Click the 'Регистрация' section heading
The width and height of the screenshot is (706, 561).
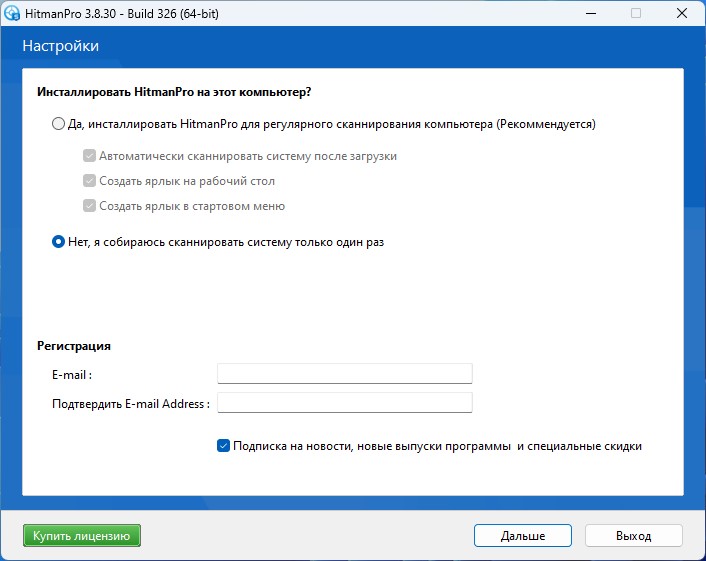[x=74, y=346]
